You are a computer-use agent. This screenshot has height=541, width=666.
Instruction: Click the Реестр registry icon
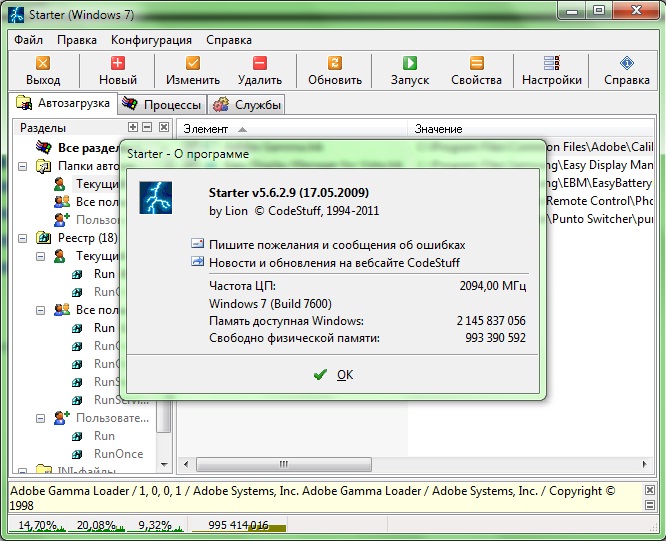point(43,238)
